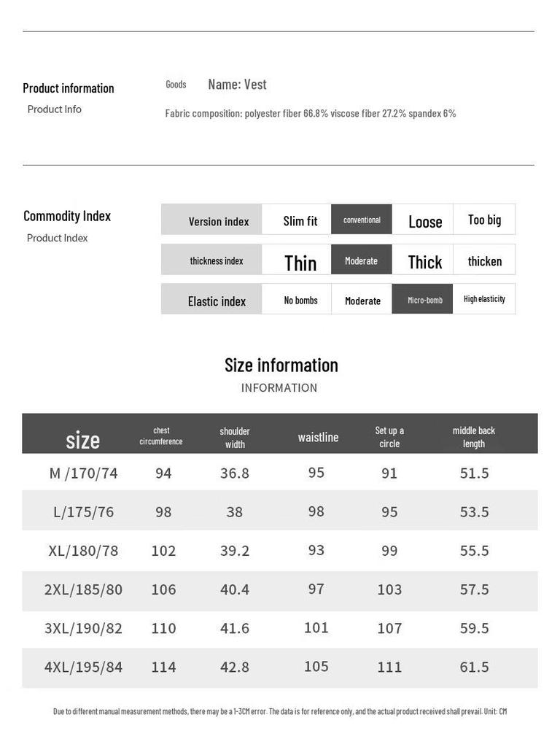Select the No bombs elastic option
Image resolution: width=560 pixels, height=747 pixels.
(300, 300)
